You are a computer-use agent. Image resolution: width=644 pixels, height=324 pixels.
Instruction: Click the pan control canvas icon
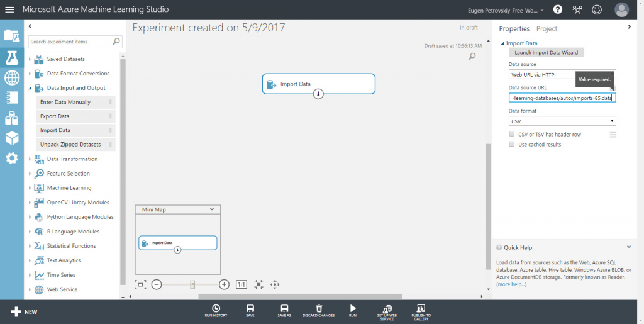tap(275, 284)
